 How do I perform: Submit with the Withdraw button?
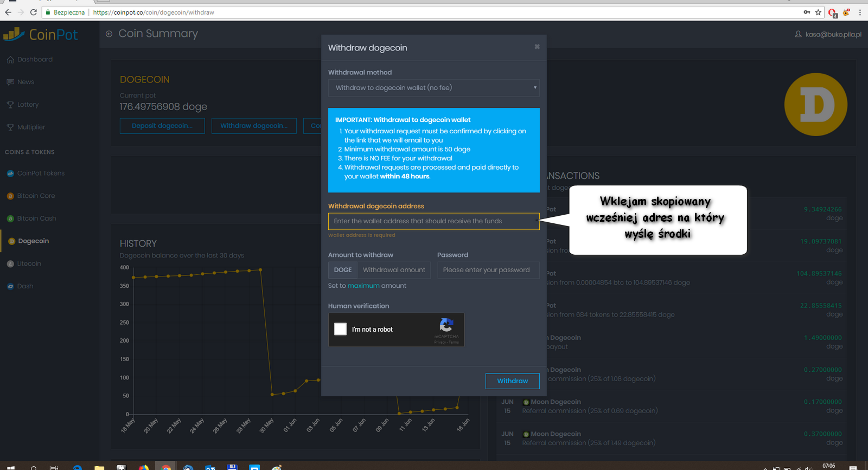point(512,381)
